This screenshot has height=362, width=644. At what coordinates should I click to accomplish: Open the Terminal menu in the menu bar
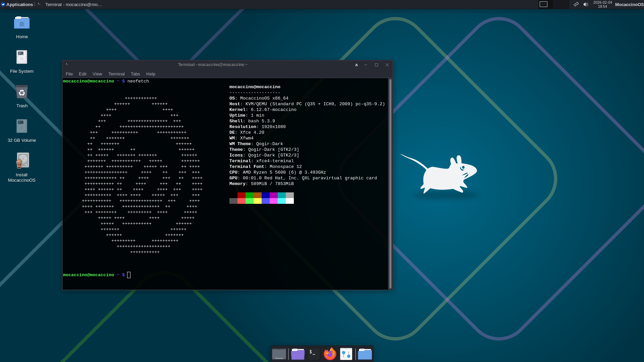[x=116, y=74]
